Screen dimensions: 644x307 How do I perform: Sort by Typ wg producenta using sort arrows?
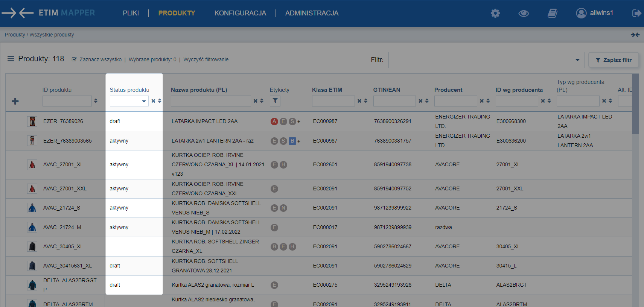click(611, 101)
